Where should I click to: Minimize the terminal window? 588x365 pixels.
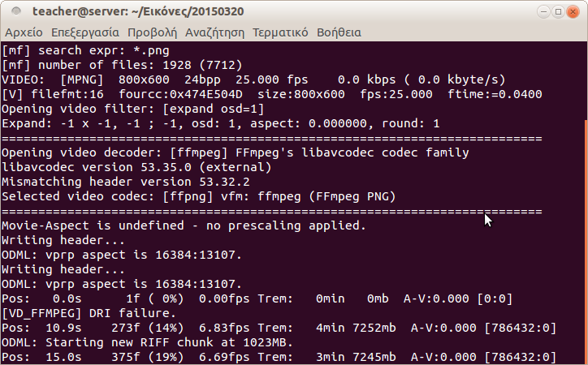pos(543,12)
